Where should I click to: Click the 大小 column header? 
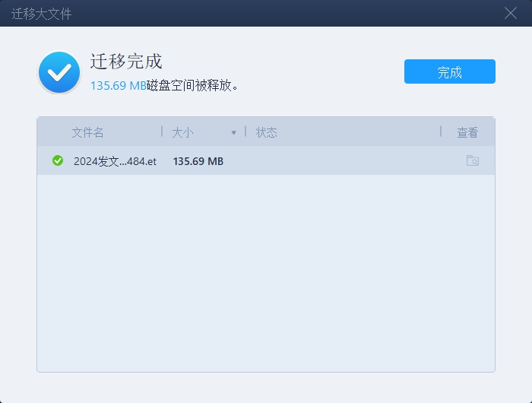182,132
